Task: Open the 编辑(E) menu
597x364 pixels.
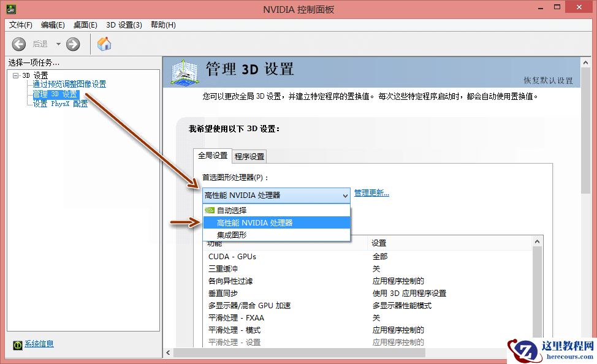Action: (x=53, y=25)
